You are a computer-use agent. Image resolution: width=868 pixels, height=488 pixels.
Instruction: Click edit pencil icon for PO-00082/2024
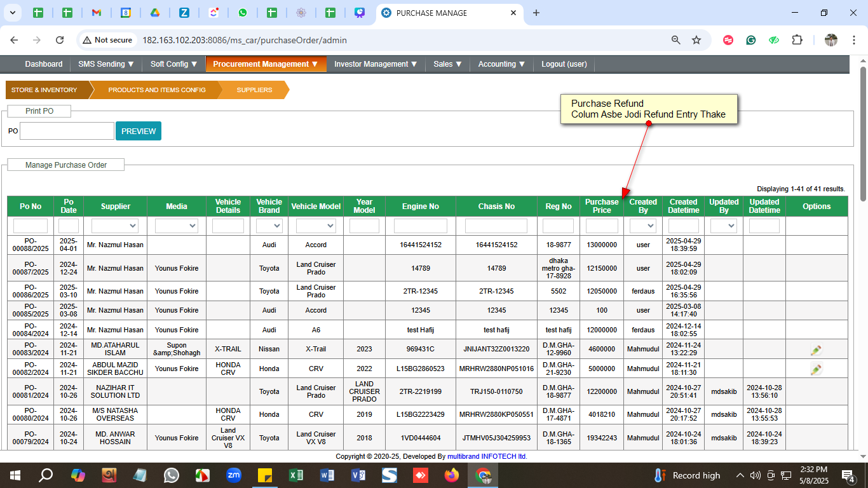(x=816, y=369)
